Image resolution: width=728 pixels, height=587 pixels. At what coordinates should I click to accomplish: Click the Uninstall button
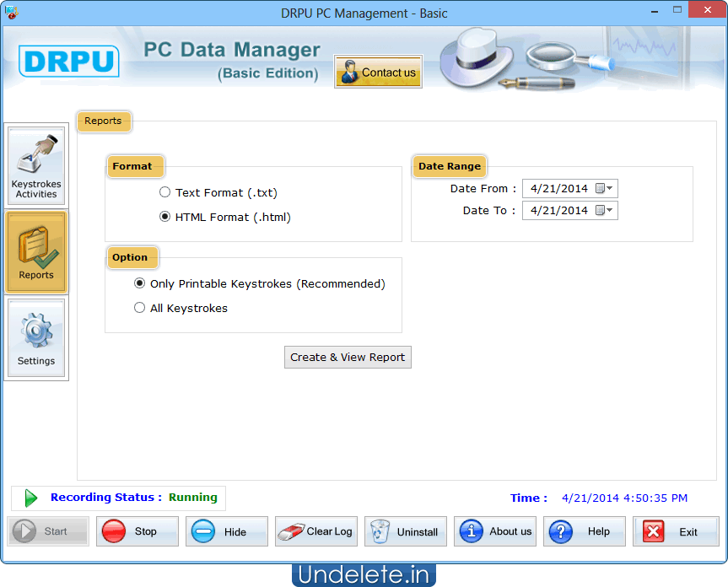pyautogui.click(x=406, y=531)
